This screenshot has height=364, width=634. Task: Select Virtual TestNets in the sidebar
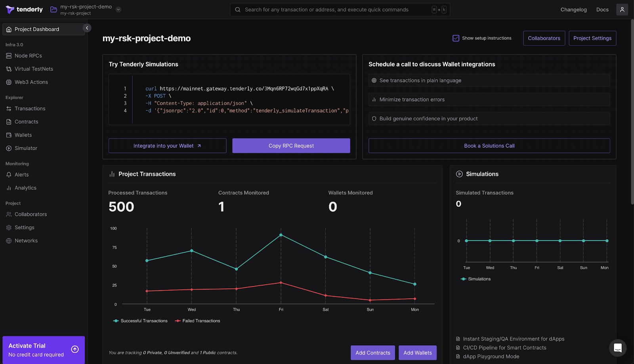pos(34,69)
